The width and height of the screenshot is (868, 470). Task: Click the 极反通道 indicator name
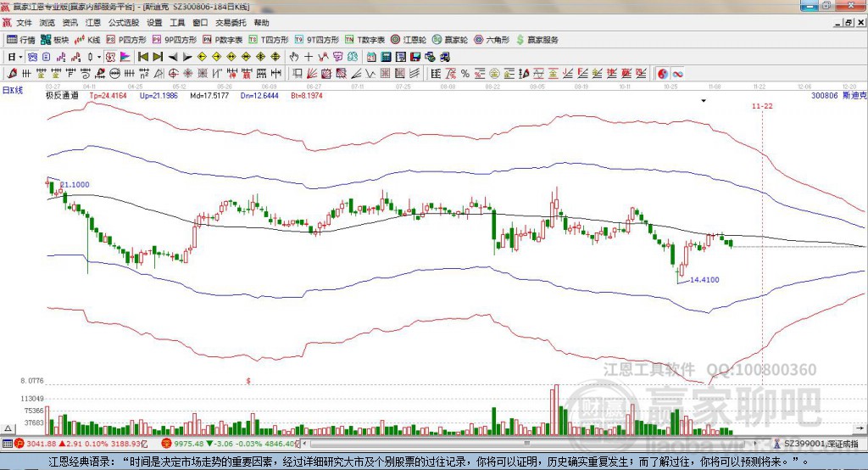click(62, 95)
